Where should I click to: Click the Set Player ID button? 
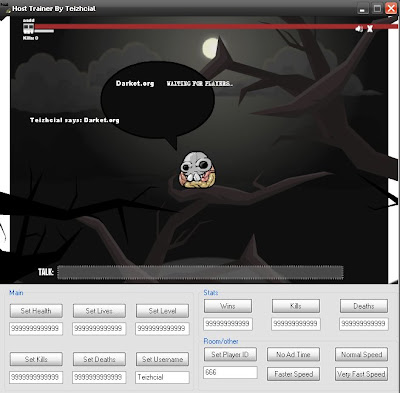(230, 354)
